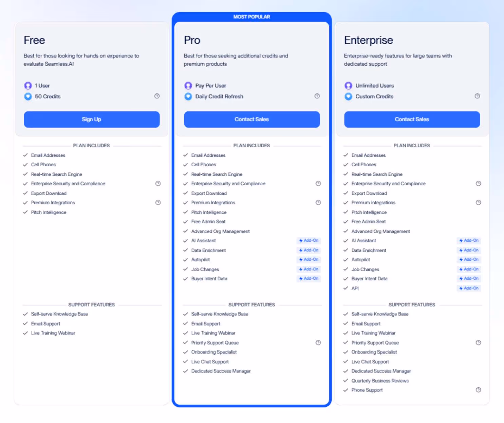Click Contact Sales in the Enterprise column

pyautogui.click(x=412, y=119)
